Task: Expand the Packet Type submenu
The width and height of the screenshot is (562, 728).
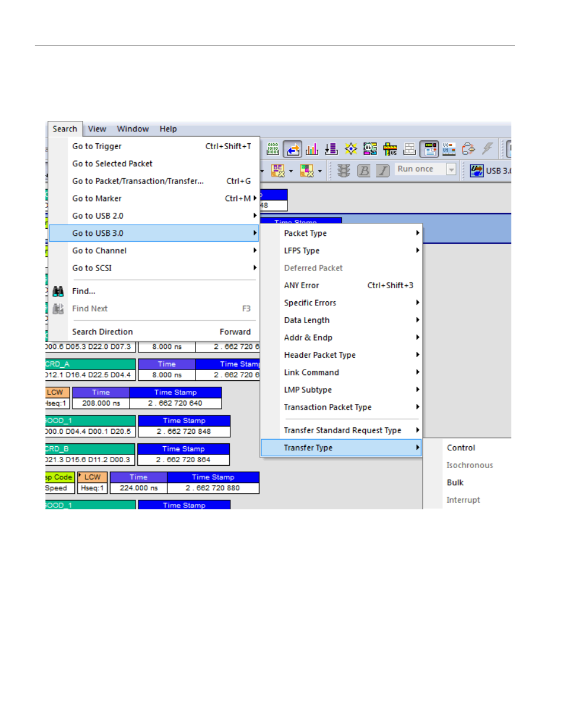Action: click(341, 233)
